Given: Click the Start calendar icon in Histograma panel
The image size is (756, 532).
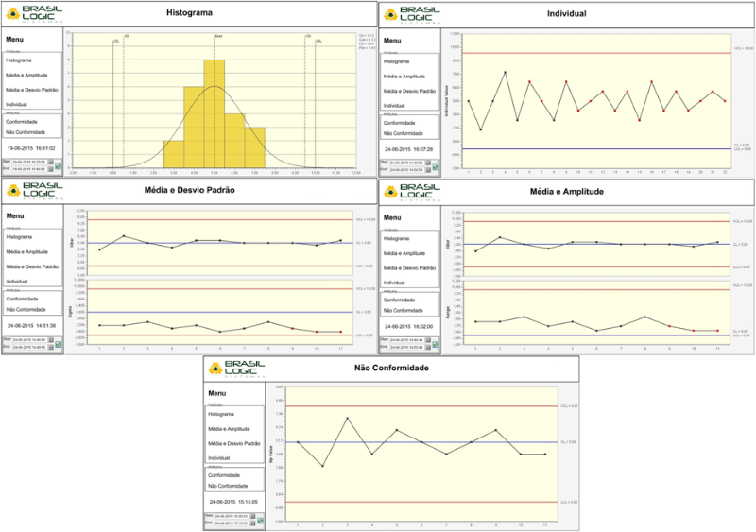Looking at the screenshot, I should tap(48, 163).
